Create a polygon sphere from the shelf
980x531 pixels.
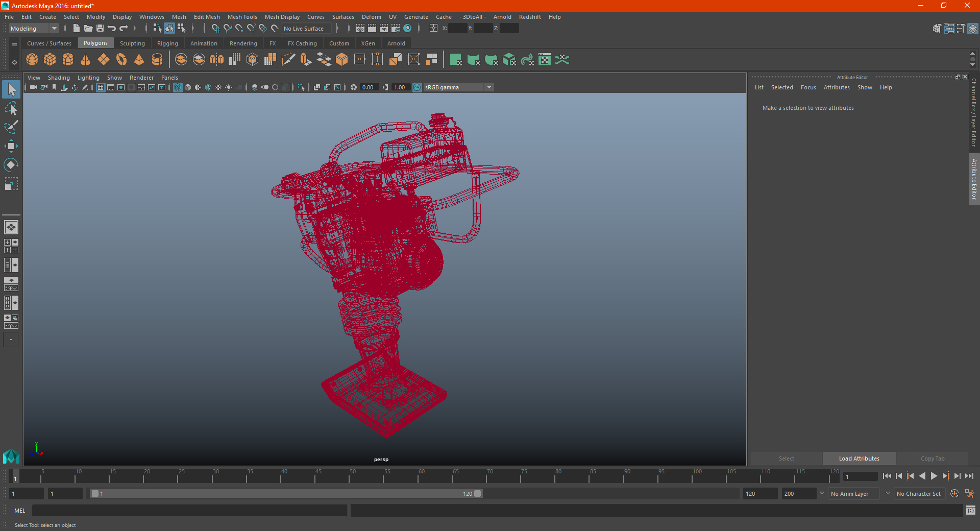pos(32,60)
